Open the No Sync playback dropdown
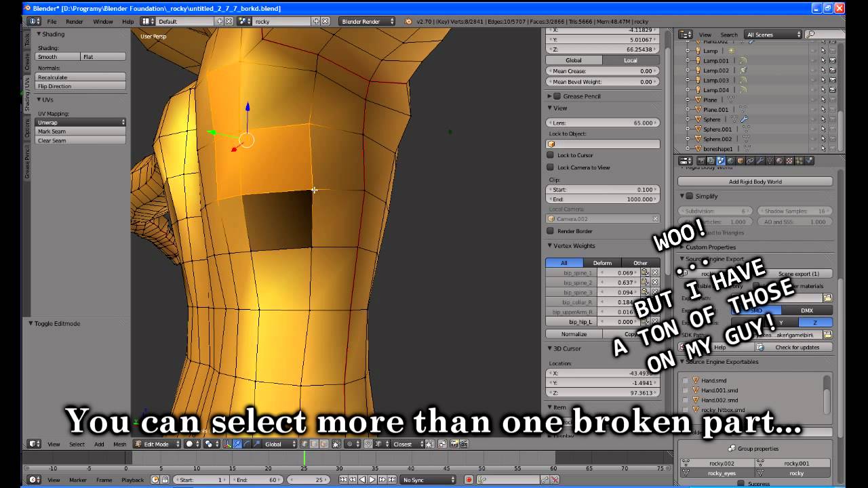Viewport: 868px width, 488px height. 428,480
